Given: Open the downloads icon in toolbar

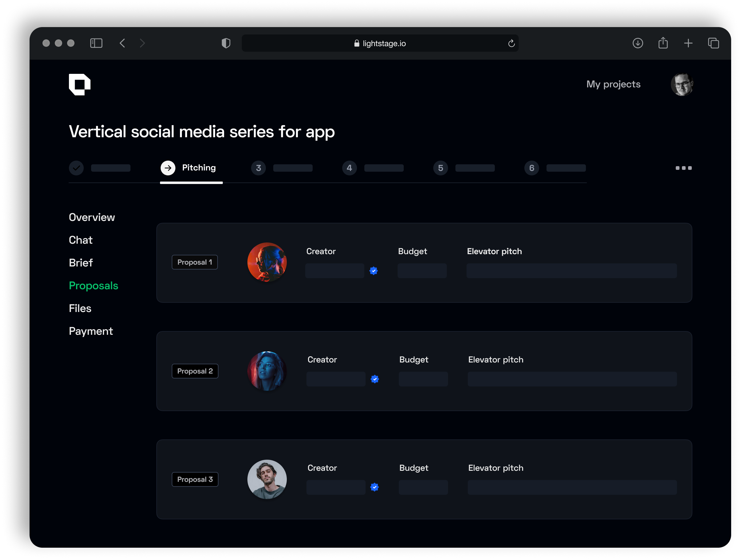Looking at the screenshot, I should pos(638,43).
